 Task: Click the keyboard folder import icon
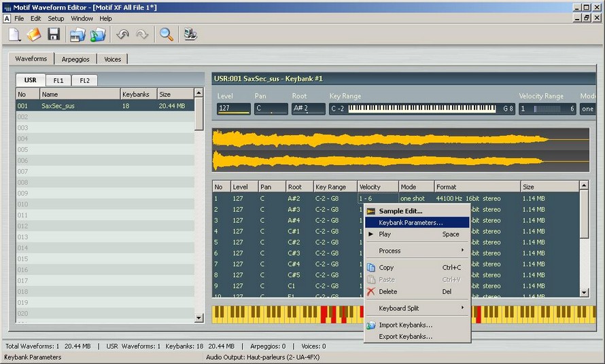[x=77, y=34]
